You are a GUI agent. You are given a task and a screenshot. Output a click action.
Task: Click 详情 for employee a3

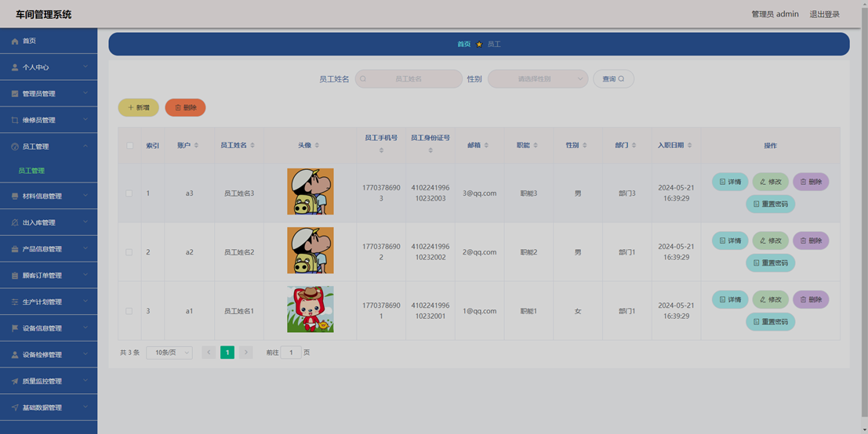pyautogui.click(x=730, y=182)
